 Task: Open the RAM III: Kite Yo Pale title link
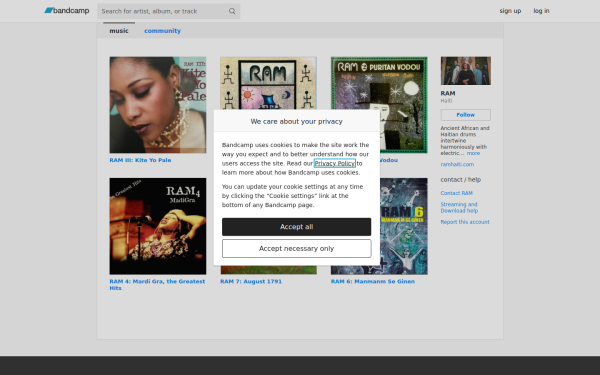140,160
